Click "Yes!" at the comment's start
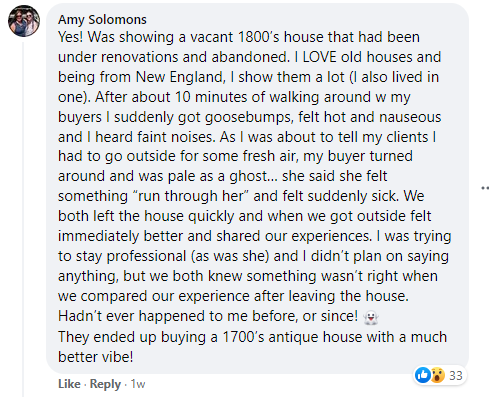Image resolution: width=489 pixels, height=397 pixels. pyautogui.click(x=71, y=37)
